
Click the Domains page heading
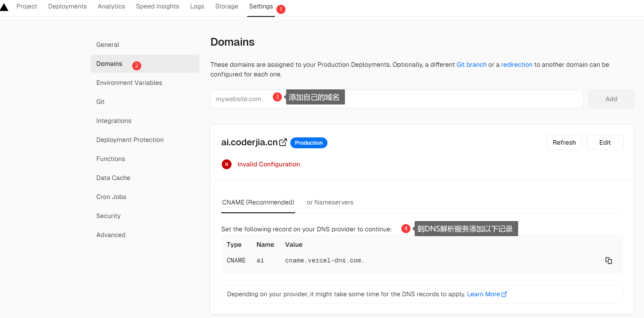232,42
